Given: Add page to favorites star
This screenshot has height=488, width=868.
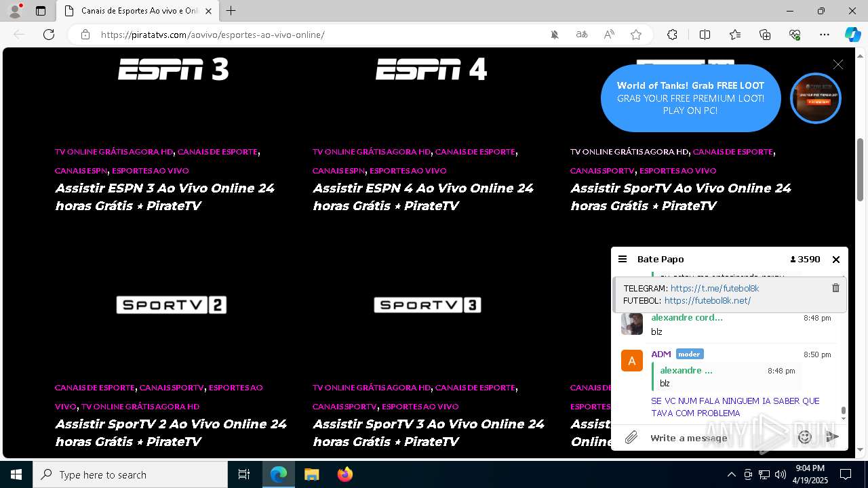Looking at the screenshot, I should point(636,35).
